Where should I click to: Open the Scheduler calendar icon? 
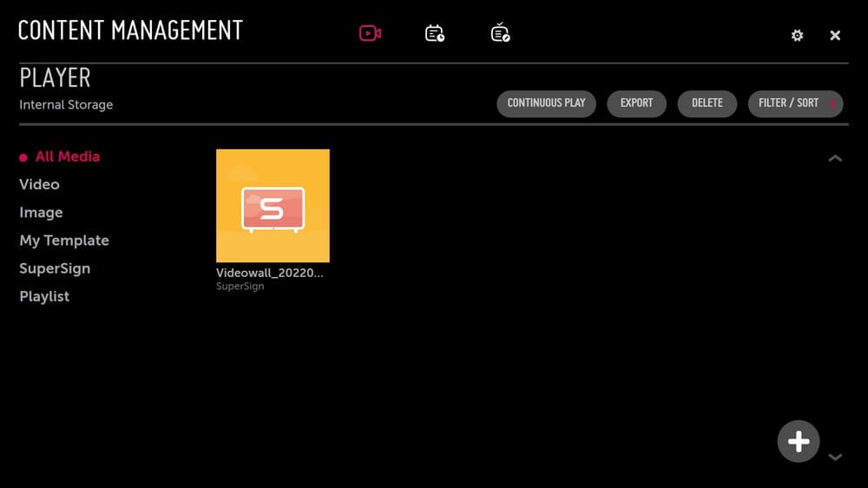click(x=435, y=33)
